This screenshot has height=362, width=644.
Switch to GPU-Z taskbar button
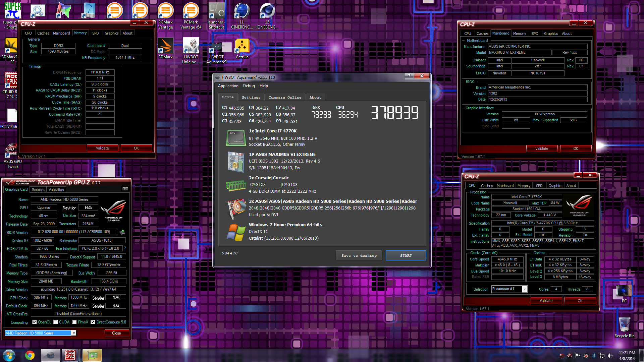92,355
